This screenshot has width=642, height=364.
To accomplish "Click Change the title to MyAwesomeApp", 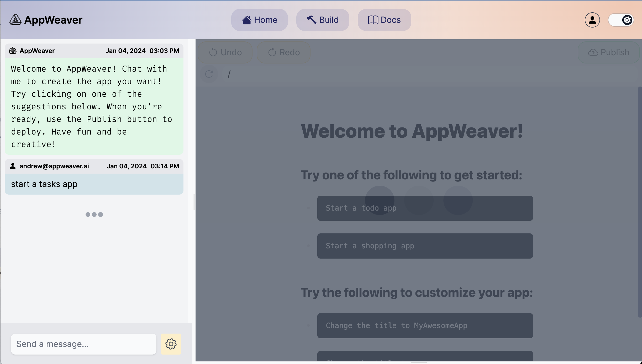I will pyautogui.click(x=425, y=326).
